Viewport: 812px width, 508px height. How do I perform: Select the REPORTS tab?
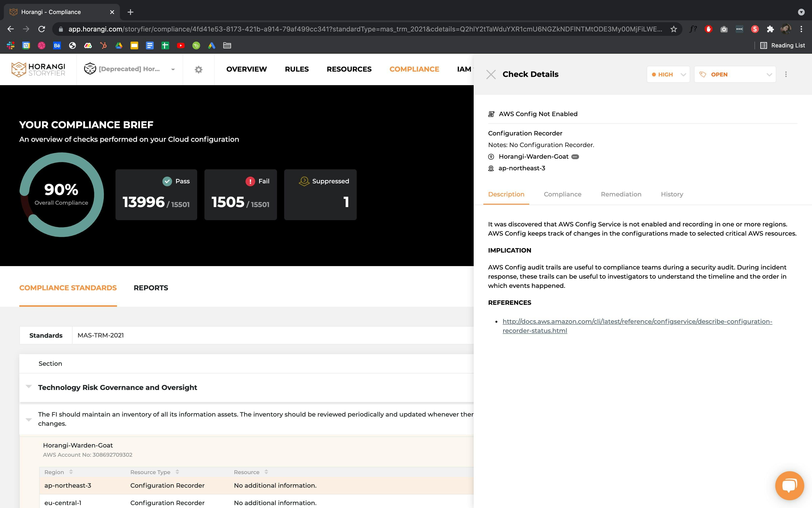(x=151, y=288)
